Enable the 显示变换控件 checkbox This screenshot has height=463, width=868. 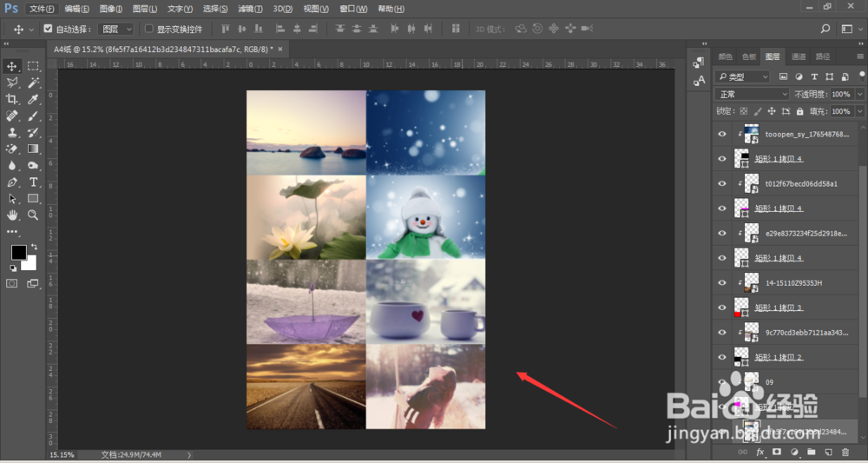click(149, 29)
